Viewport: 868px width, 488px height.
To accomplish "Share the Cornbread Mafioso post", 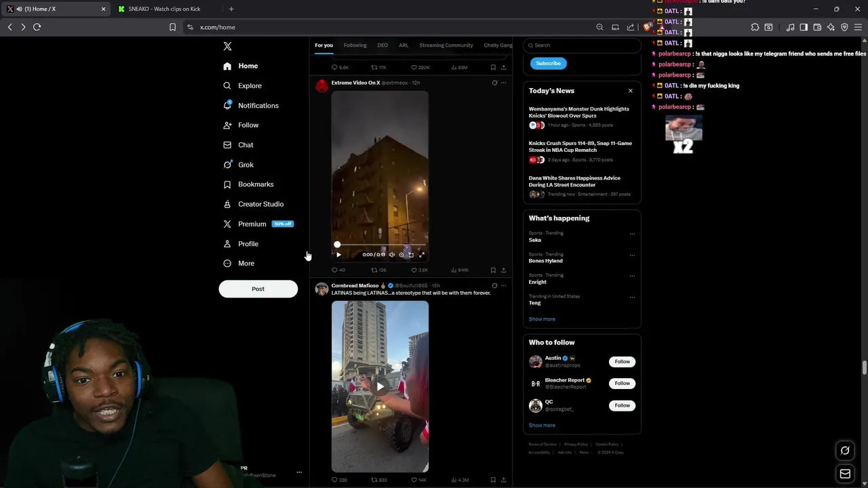I will click(503, 480).
